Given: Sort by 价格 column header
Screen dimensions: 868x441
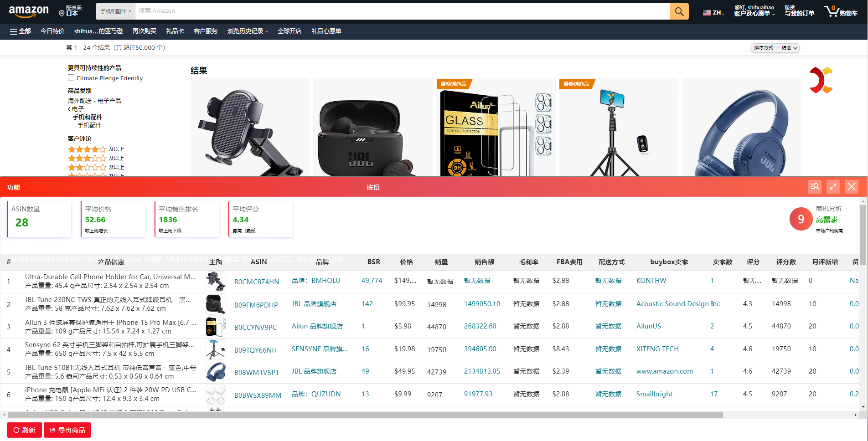Looking at the screenshot, I should pyautogui.click(x=406, y=262).
